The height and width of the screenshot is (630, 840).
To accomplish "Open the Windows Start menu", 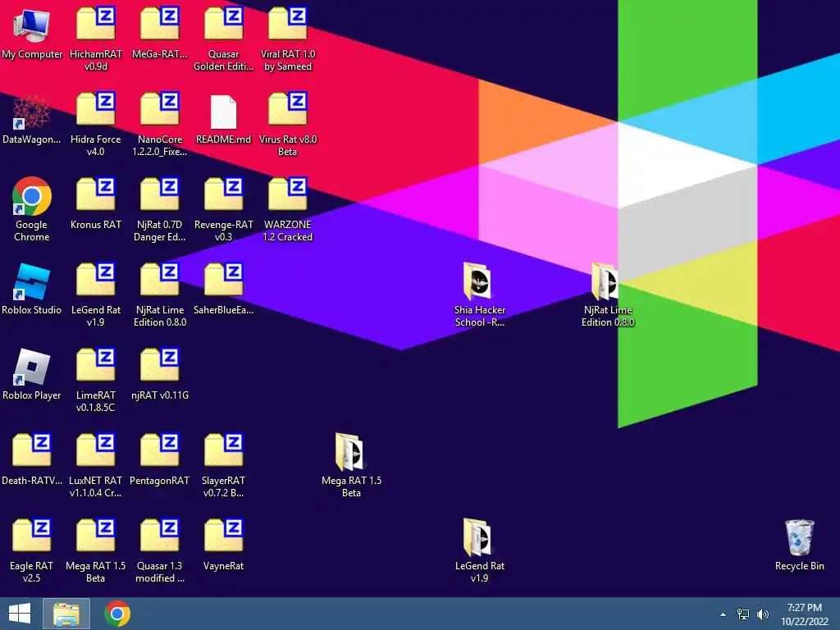I will pos(20,614).
